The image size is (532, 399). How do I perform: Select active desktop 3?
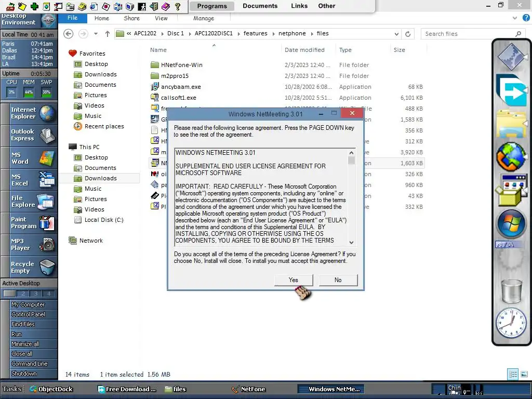(36, 294)
